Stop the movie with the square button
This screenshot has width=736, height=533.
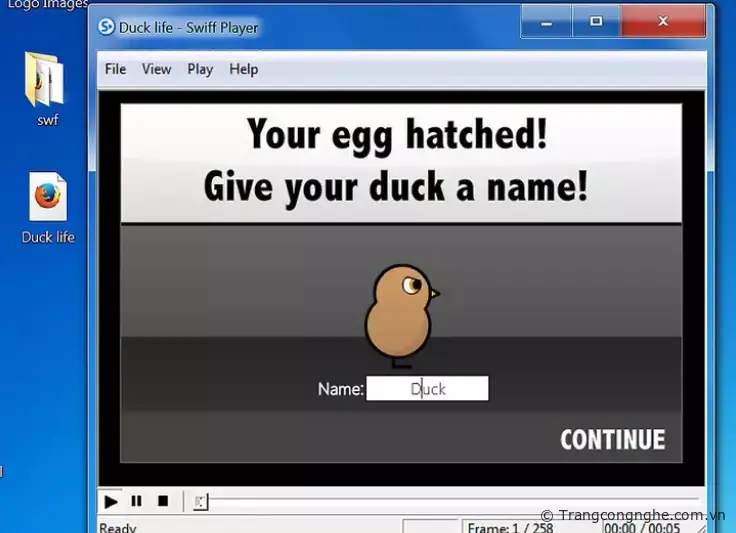coord(163,501)
